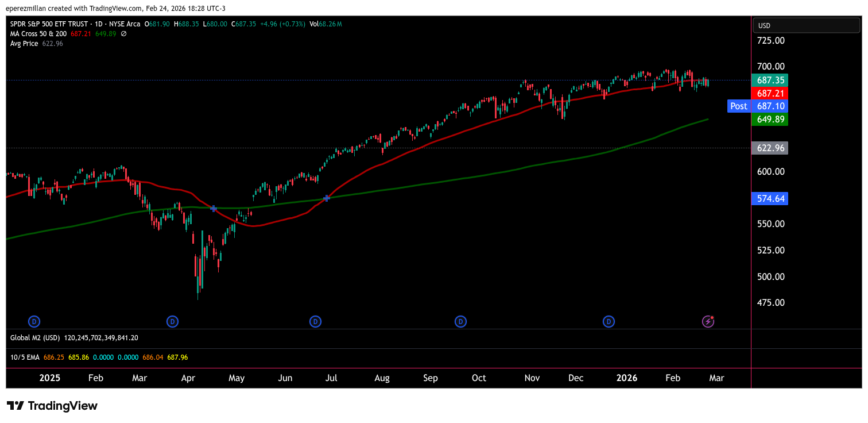Click the dividend marker near January 2025
The image size is (868, 423).
[x=34, y=321]
